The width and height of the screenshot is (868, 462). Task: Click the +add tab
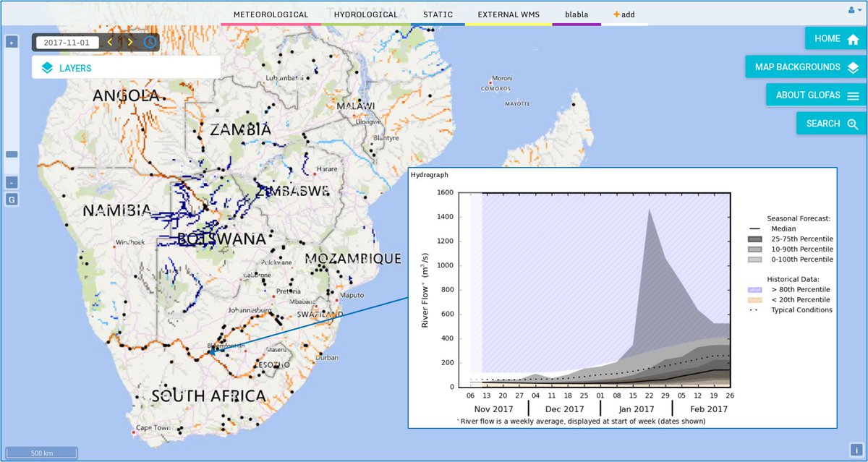pos(624,14)
